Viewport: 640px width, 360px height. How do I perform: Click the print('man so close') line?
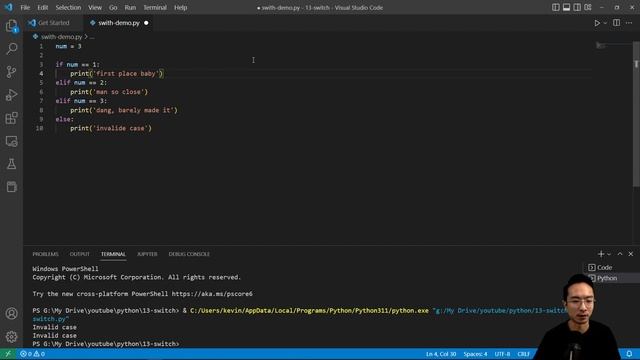click(x=109, y=92)
